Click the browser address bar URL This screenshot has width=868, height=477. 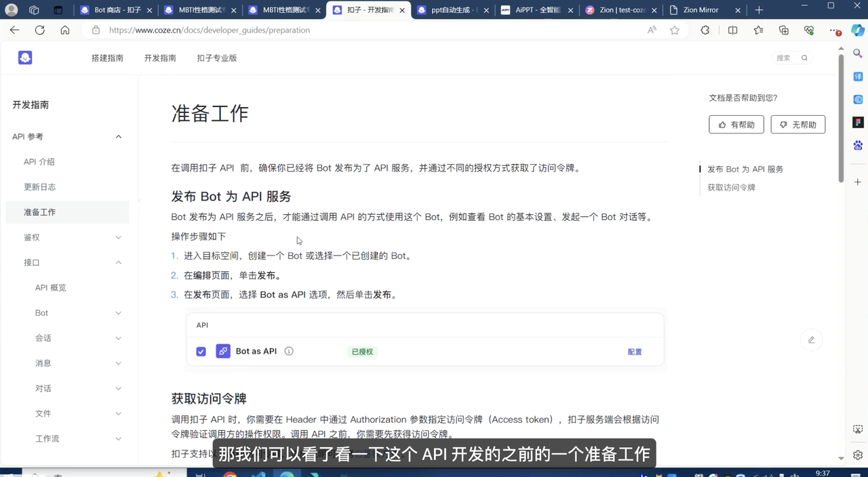pos(210,30)
